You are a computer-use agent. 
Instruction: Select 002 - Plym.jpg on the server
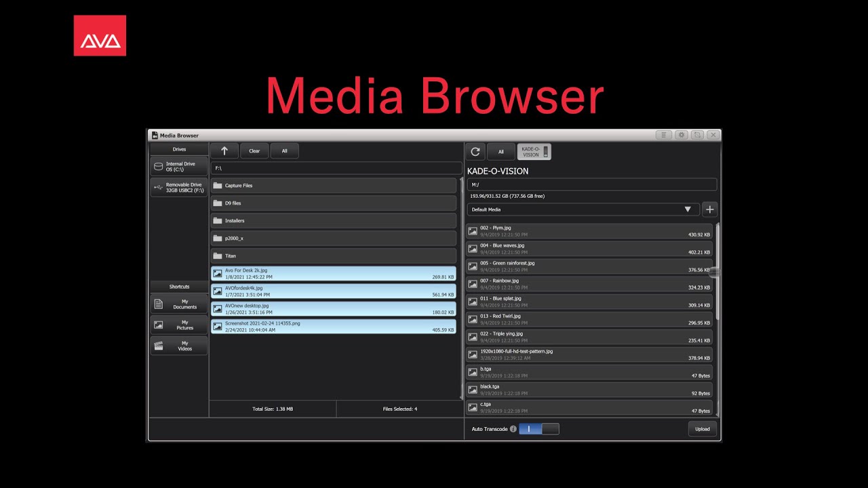pos(589,231)
